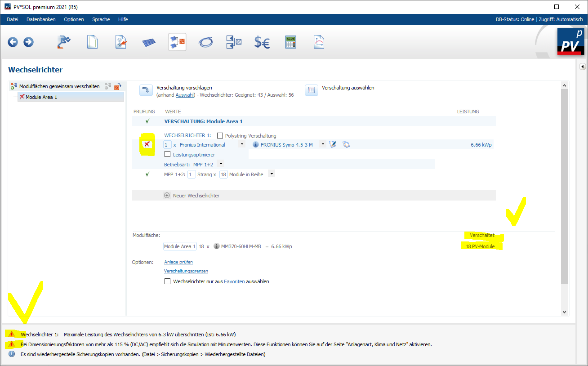Go forward with the right arrow button
588x366 pixels.
28,42
